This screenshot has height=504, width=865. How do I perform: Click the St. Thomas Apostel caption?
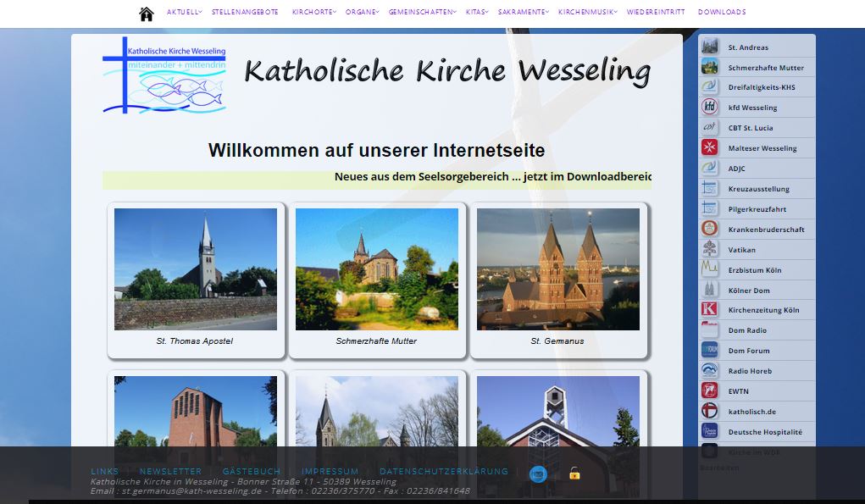(194, 341)
